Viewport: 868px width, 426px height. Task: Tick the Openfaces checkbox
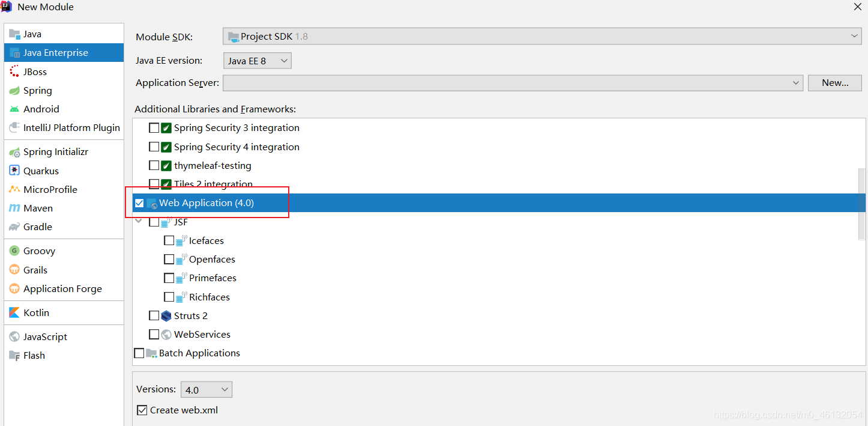click(169, 259)
